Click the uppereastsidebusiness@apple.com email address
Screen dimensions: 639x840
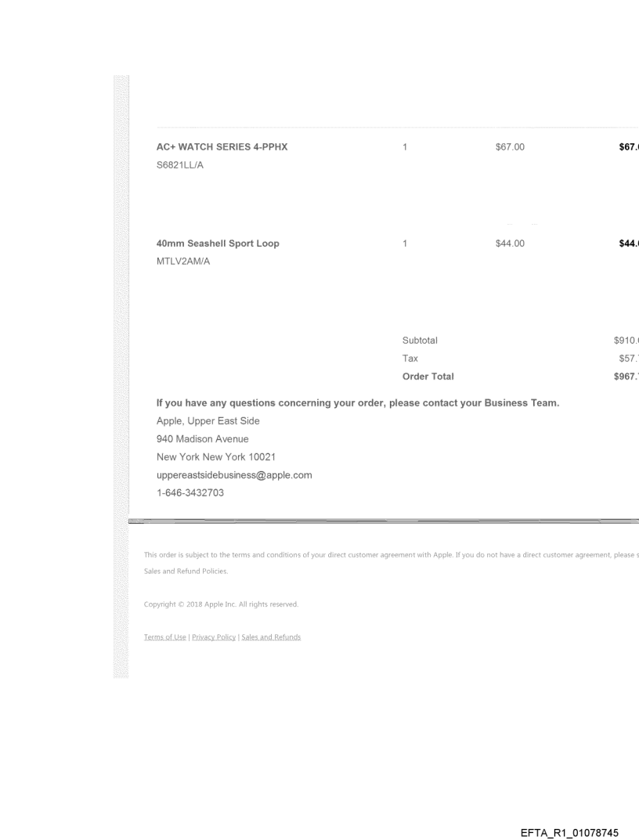[x=234, y=475]
